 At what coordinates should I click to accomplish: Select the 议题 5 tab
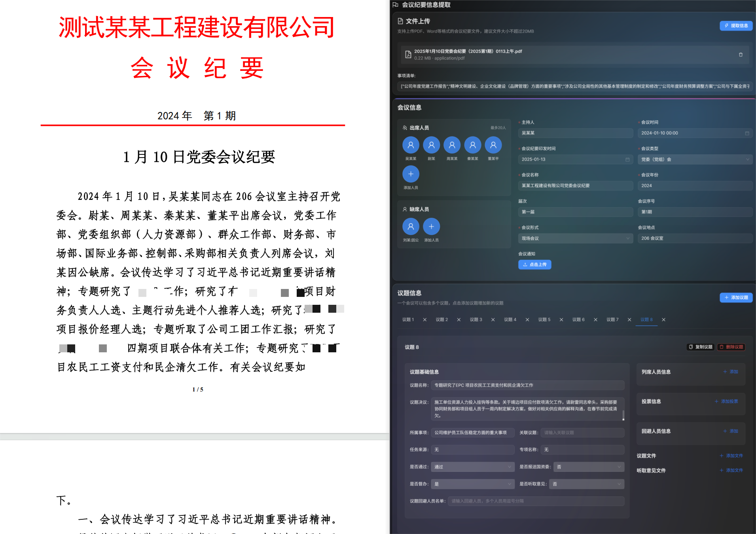pyautogui.click(x=544, y=320)
